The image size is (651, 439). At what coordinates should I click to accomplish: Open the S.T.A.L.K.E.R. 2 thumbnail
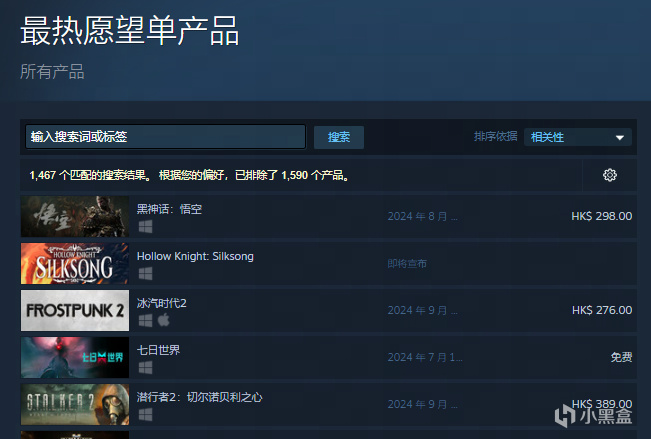tap(75, 404)
